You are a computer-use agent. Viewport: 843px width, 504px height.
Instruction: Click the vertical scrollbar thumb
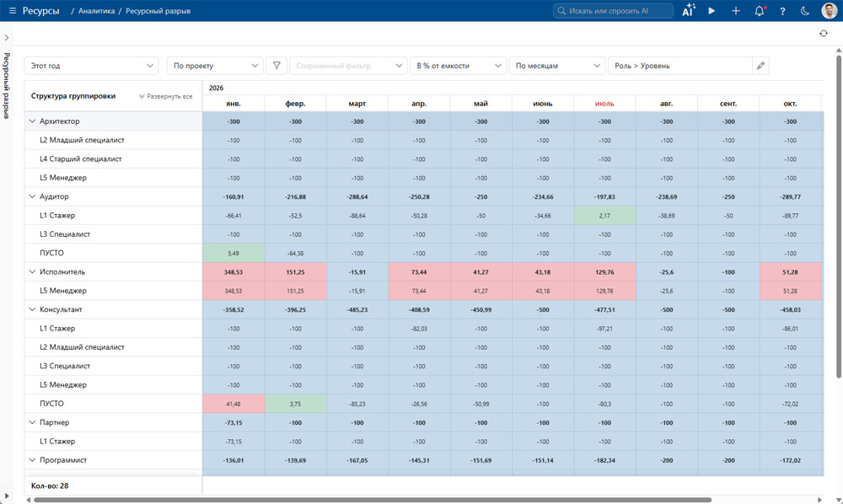click(839, 215)
